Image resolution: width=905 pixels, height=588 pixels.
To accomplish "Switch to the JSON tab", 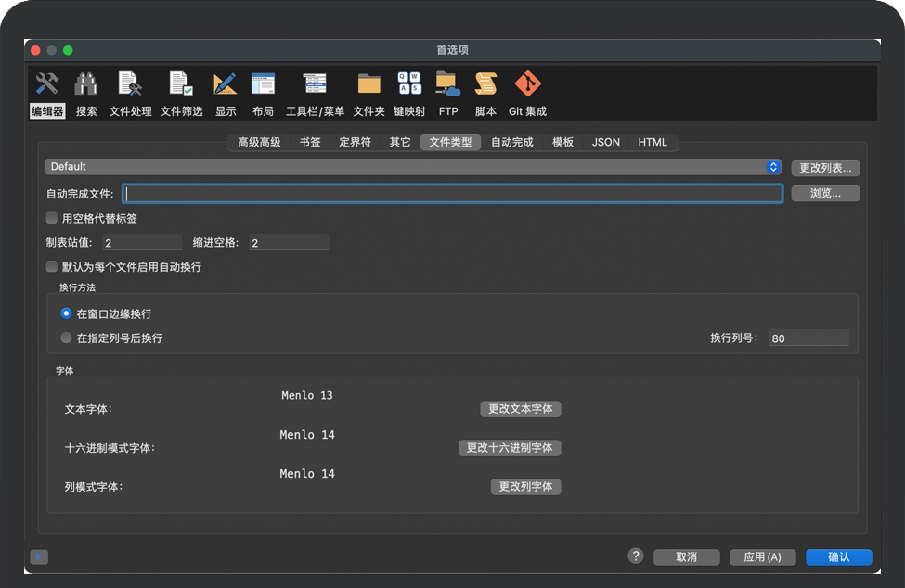I will click(606, 143).
